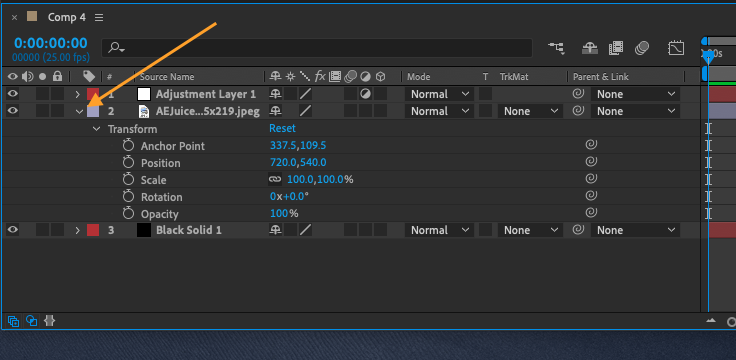Click the TrkMat column header

pos(514,77)
